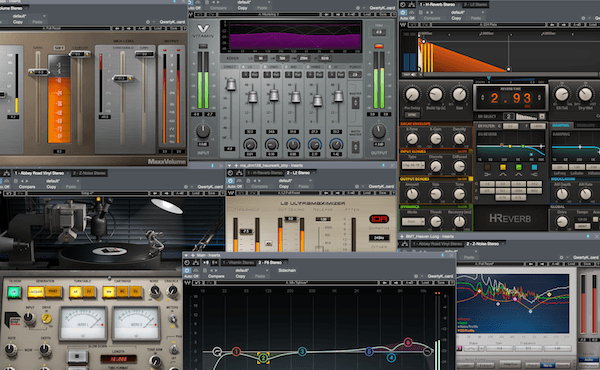This screenshot has width=600, height=370.
Task: Select the MC cartridge button
Action: coord(122,292)
